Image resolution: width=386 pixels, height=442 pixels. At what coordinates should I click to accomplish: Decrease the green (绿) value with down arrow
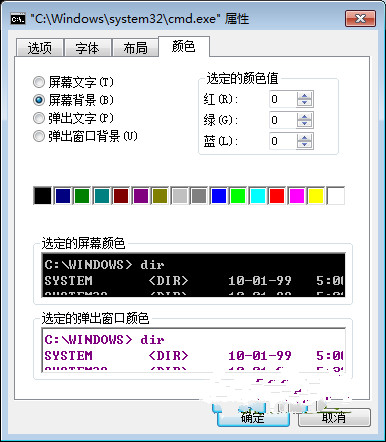304,124
